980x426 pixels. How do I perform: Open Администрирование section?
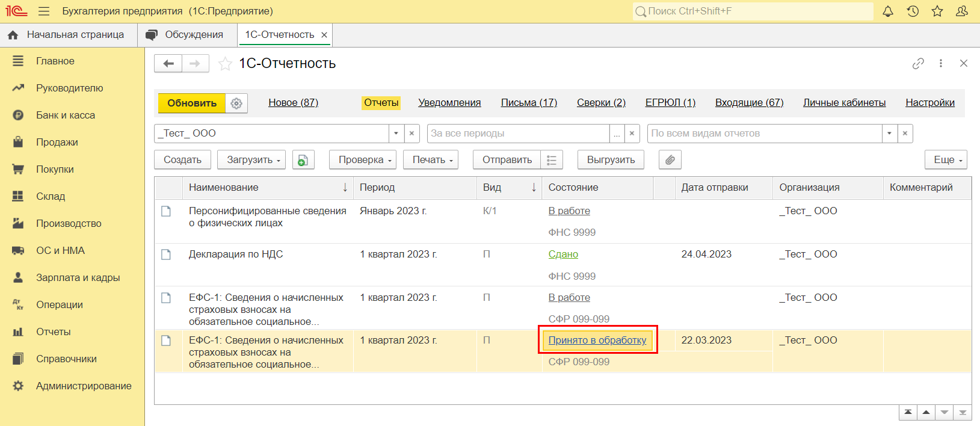pos(84,386)
